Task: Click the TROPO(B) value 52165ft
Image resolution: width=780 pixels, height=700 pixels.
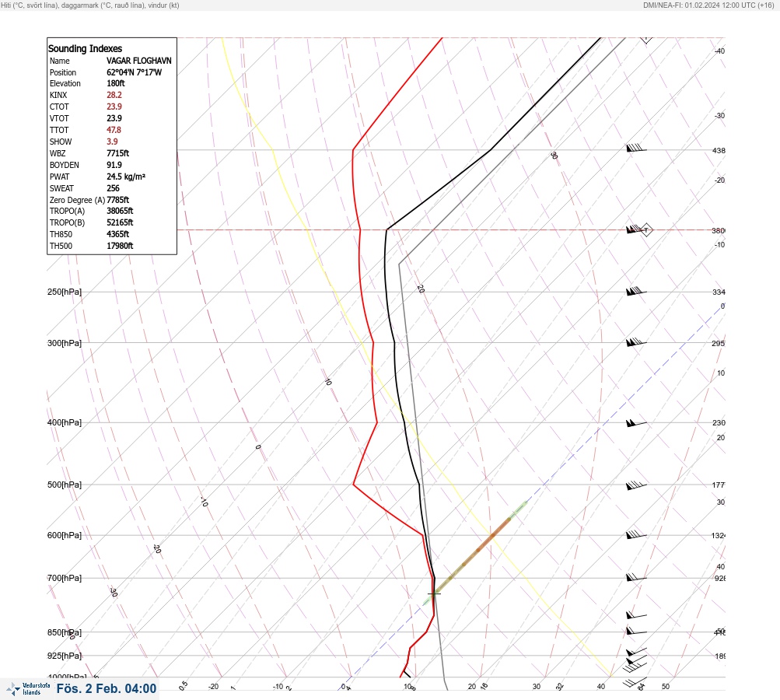Action: (x=120, y=222)
